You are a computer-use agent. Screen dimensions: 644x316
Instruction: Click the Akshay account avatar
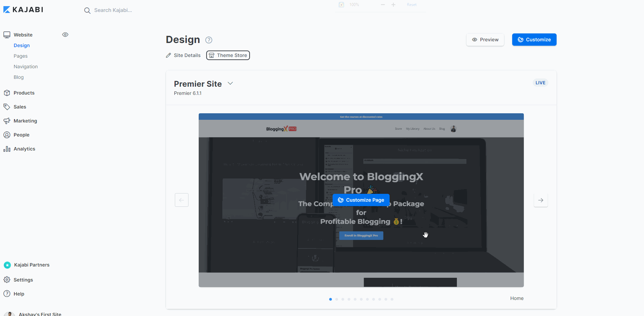(x=10, y=314)
